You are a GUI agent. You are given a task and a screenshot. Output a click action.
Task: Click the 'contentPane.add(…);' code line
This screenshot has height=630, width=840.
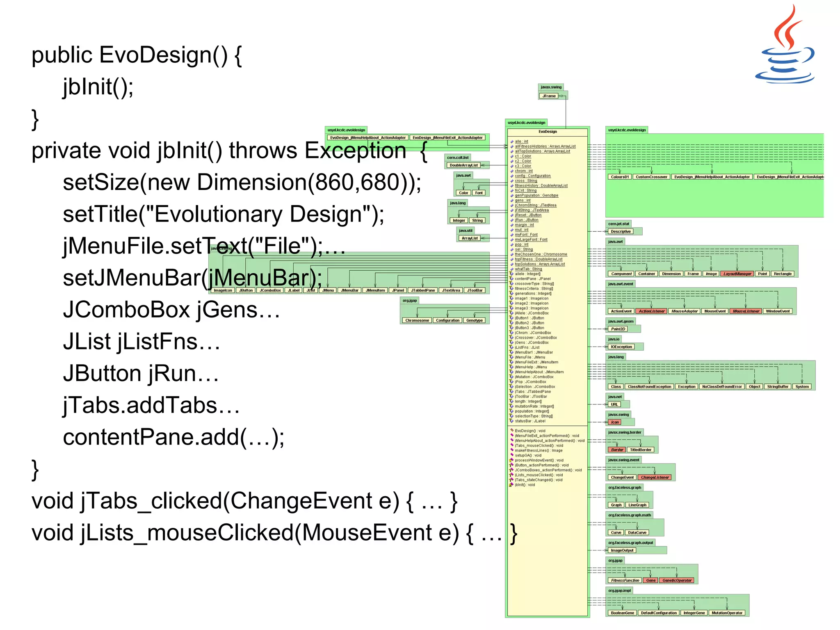pos(173,438)
